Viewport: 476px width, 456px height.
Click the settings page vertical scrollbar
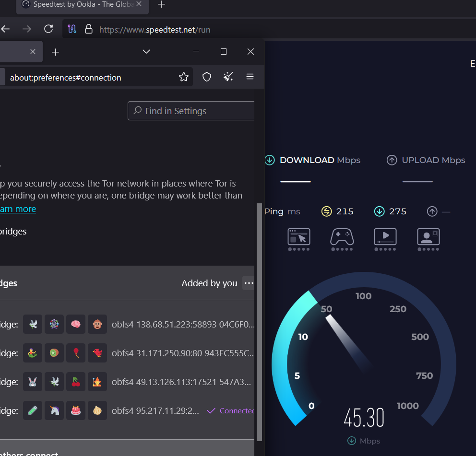click(x=259, y=322)
